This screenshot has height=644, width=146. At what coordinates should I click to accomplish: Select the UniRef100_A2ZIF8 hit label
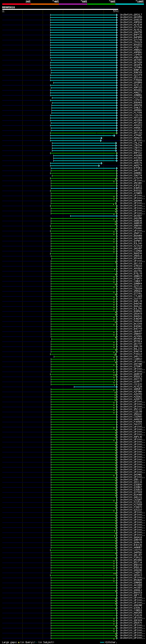131,75
